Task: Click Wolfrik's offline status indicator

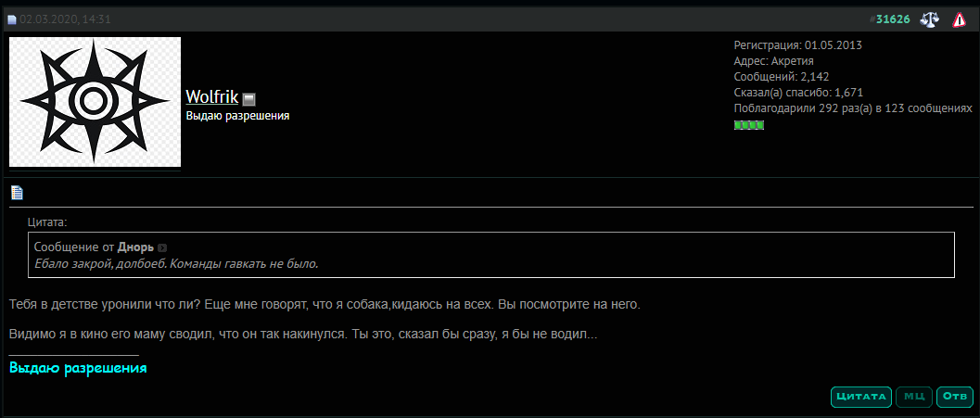Action: (x=248, y=99)
